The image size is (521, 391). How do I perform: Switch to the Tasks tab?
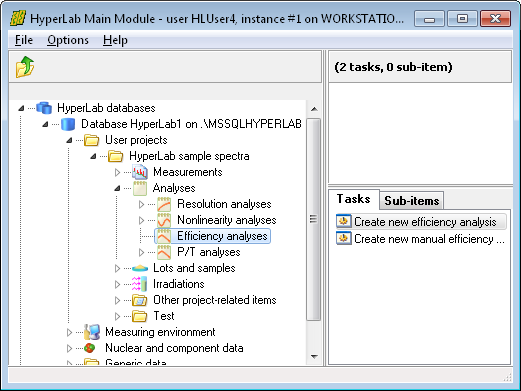pyautogui.click(x=354, y=199)
